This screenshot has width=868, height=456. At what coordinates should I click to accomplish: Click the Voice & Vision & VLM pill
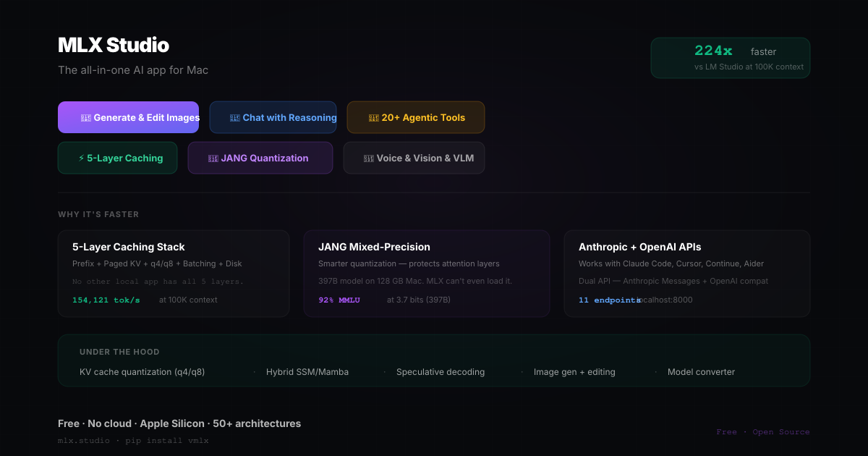(x=414, y=158)
